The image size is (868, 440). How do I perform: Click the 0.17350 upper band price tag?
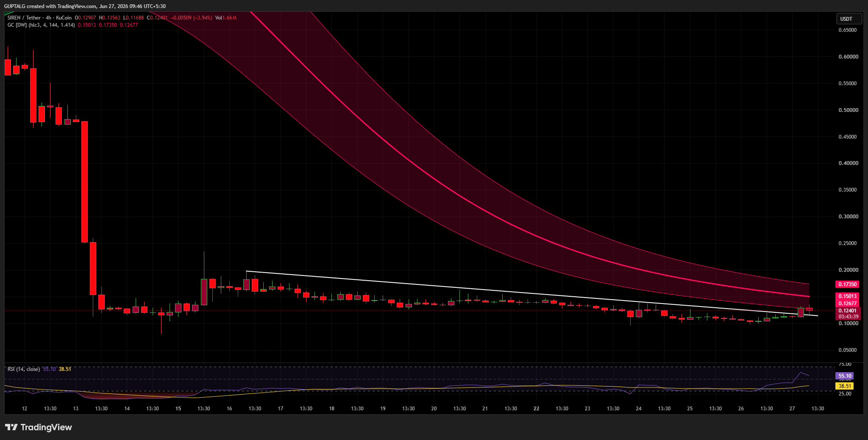click(x=847, y=284)
